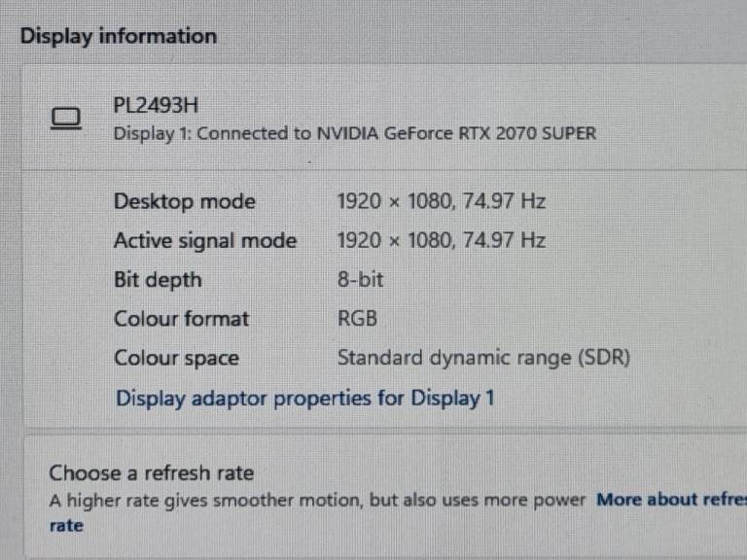Select the RGB colour format value
747x560 pixels.
pyautogui.click(x=357, y=319)
